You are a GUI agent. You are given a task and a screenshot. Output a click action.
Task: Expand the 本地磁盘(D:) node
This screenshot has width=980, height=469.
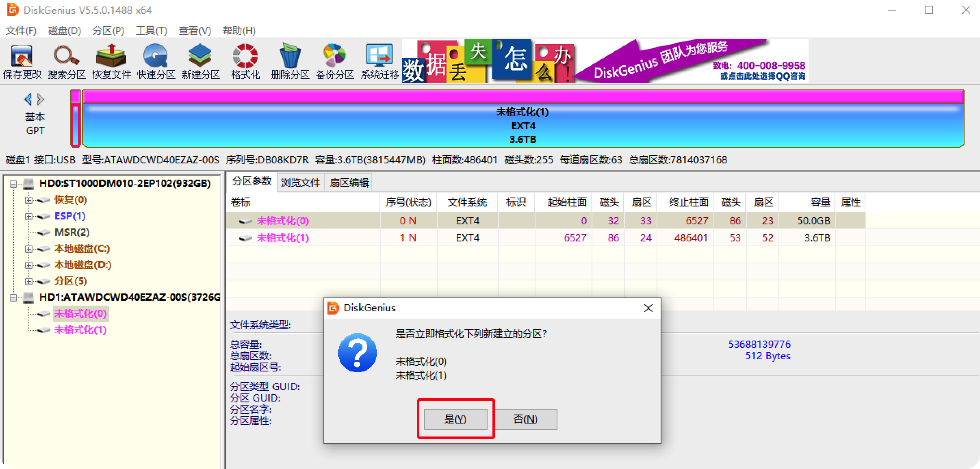28,265
